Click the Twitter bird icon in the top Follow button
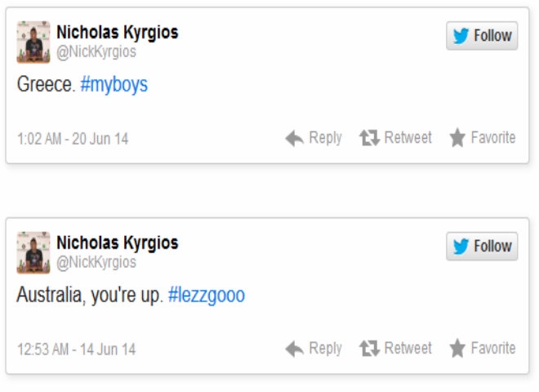Viewport: 539px width, 392px height. tap(461, 35)
